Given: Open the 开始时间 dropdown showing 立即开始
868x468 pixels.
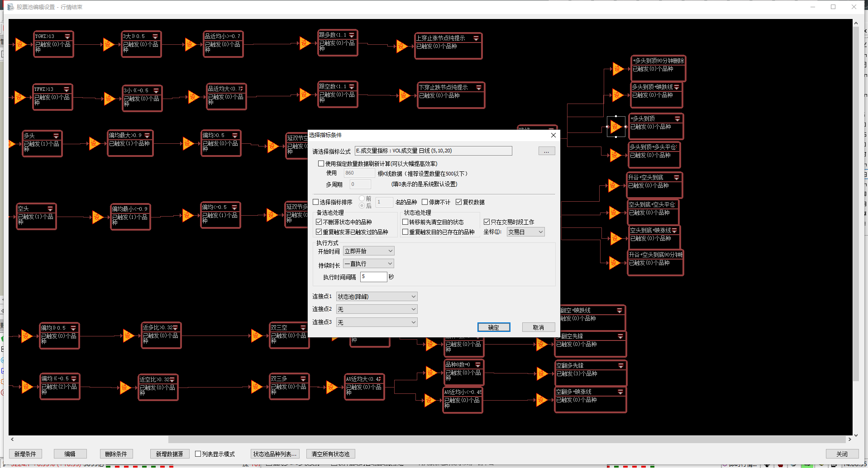Looking at the screenshot, I should click(369, 251).
